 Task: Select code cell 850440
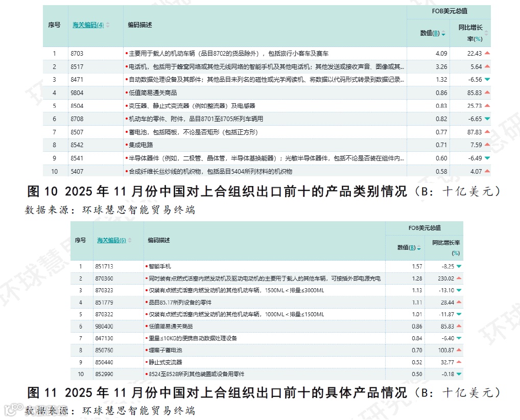[104, 362]
